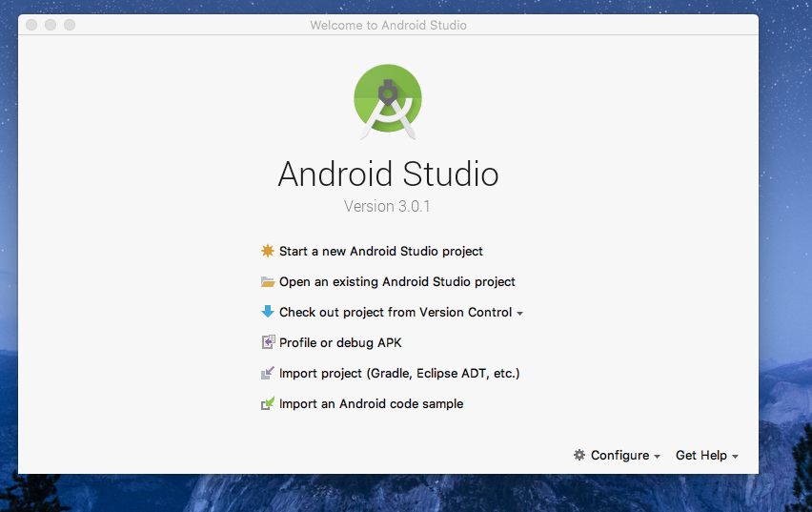812x512 pixels.
Task: Click the orange starburst new project icon
Action: tap(268, 251)
